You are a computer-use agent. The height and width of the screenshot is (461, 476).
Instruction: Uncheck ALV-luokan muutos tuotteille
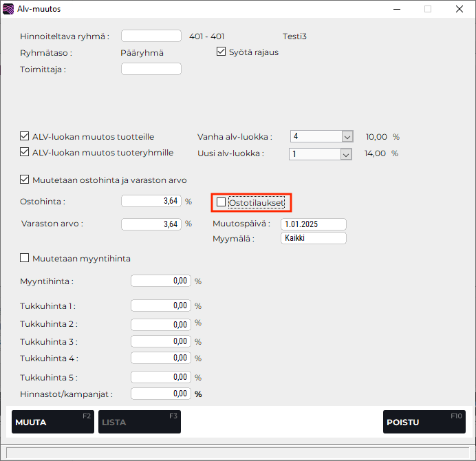click(25, 136)
